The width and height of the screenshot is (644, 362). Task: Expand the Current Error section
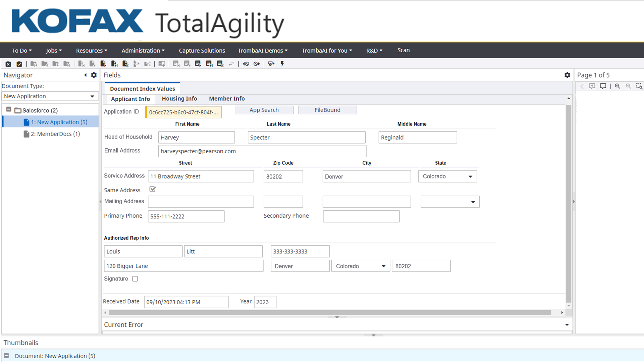[567, 325]
